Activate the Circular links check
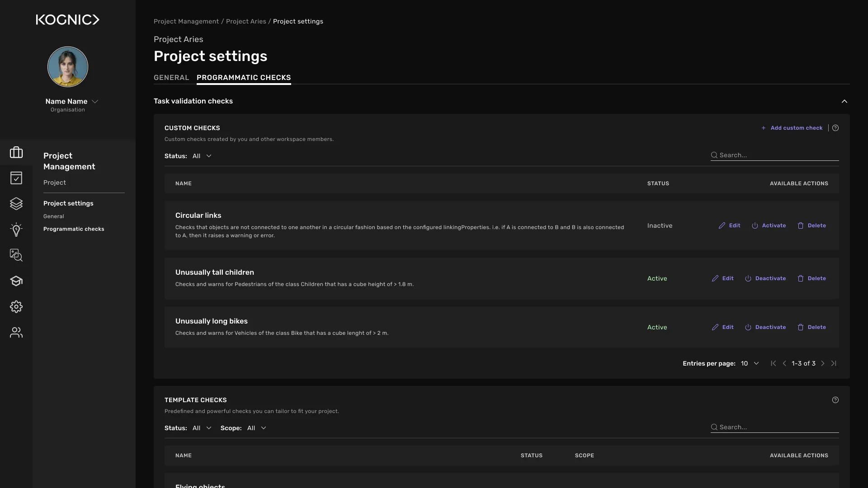The width and height of the screenshot is (868, 488). coord(769,225)
